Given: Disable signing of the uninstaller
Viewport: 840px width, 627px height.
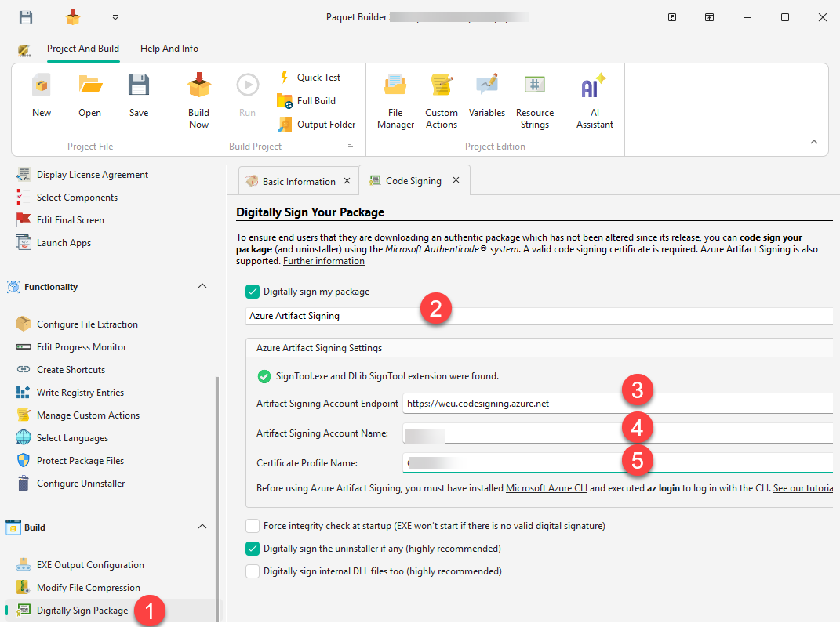Looking at the screenshot, I should click(x=253, y=548).
